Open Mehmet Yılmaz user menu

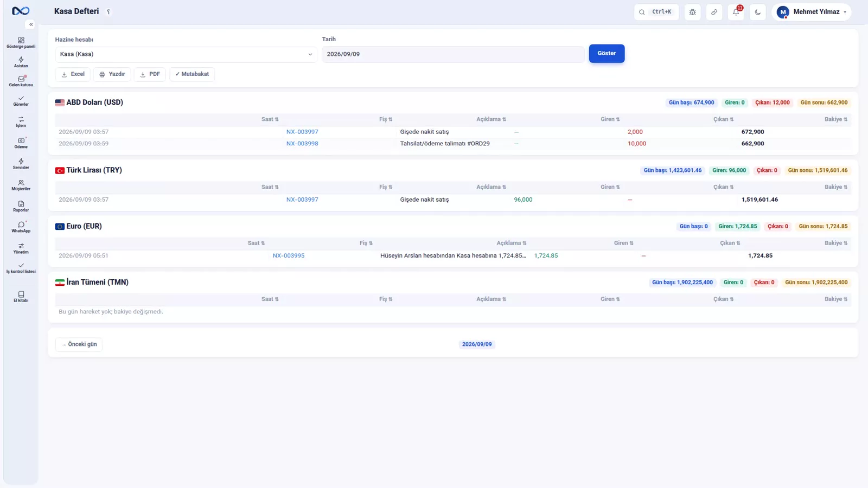tap(812, 12)
